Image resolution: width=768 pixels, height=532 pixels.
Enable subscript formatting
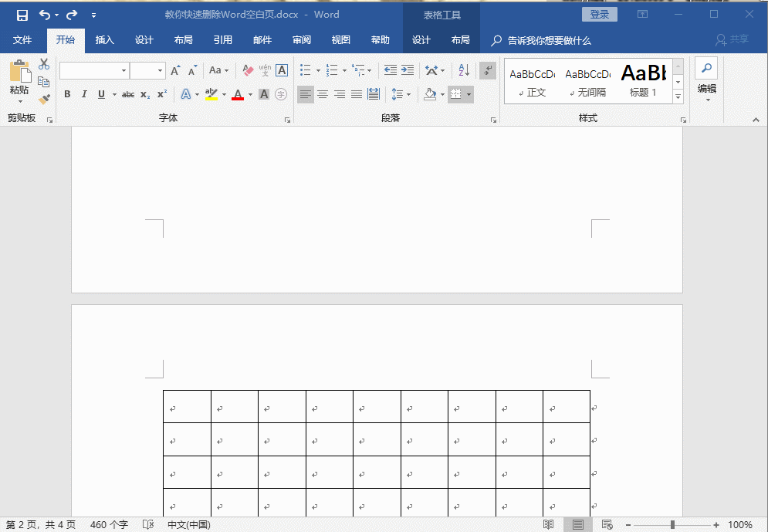[x=145, y=94]
